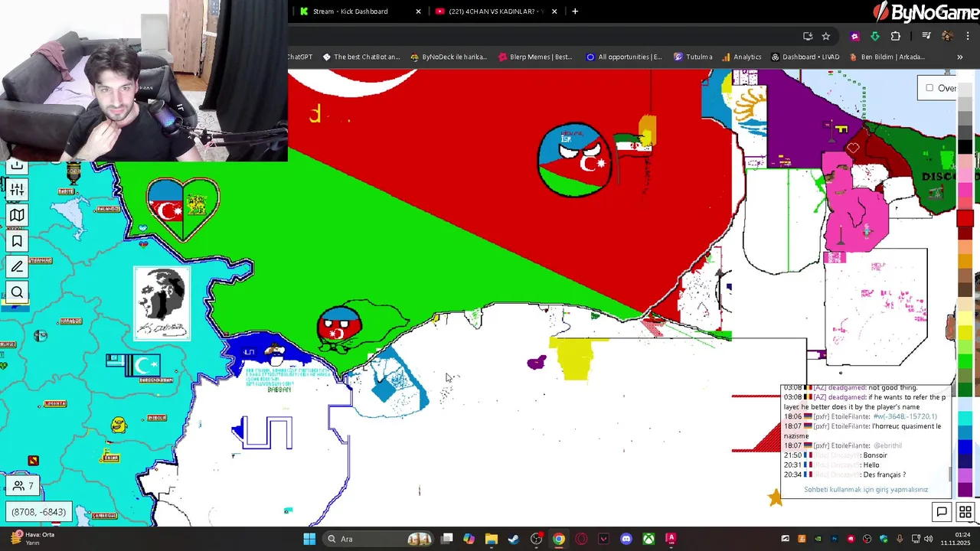980x551 pixels.
Task: Open the four-squares menu icon at bottom right
Action: (x=965, y=512)
